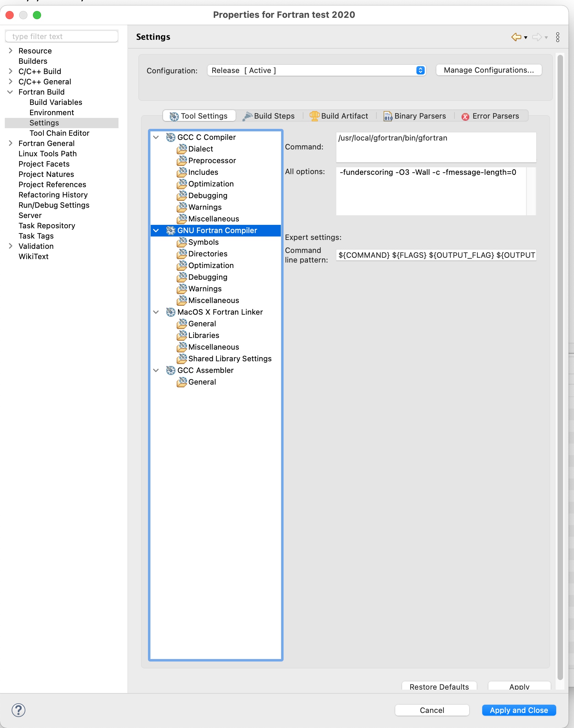The width and height of the screenshot is (574, 728).
Task: Click the Build Artifact trophy icon
Action: 314,116
